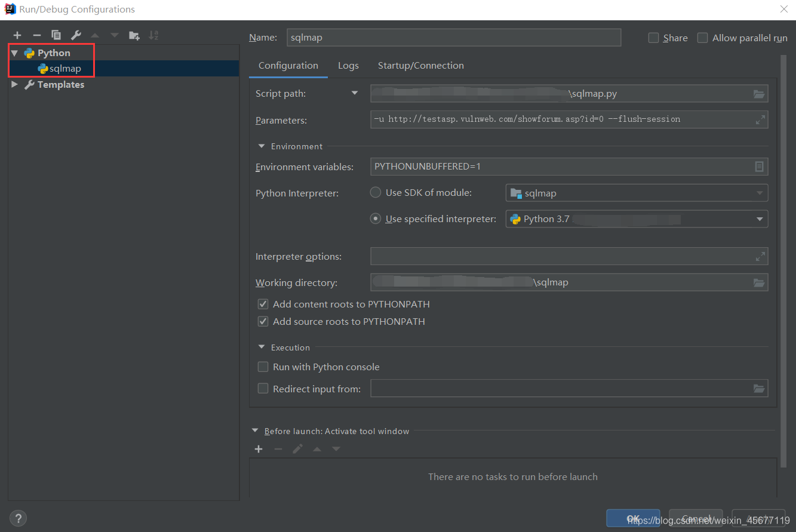The image size is (796, 532).
Task: Switch to the Logs tab
Action: [348, 66]
